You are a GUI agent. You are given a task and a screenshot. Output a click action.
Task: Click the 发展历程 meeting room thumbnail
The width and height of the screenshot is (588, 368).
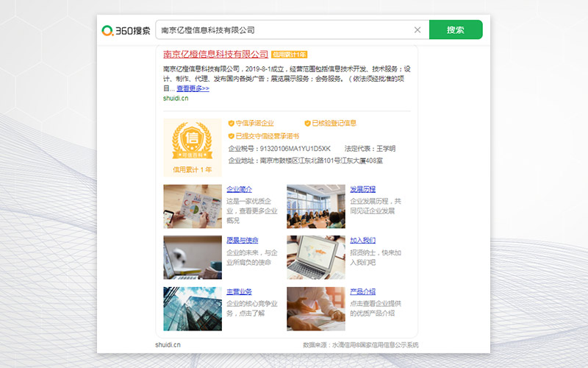(316, 206)
